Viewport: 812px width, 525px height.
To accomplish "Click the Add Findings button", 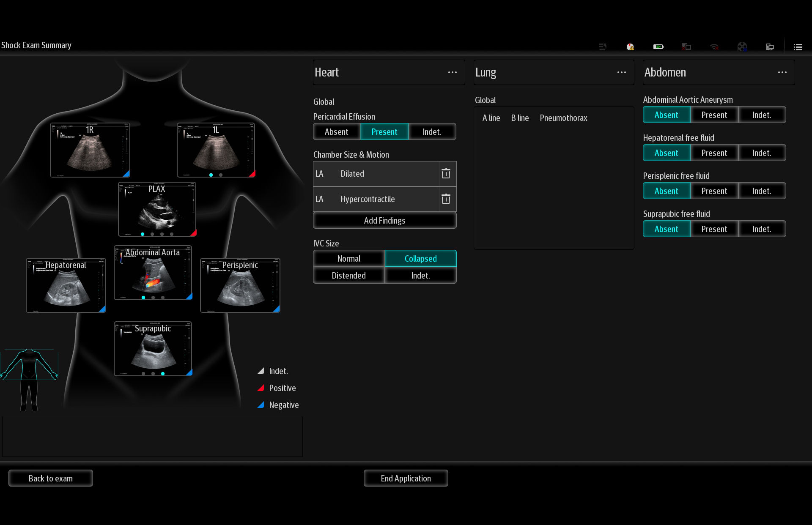I will tap(384, 221).
